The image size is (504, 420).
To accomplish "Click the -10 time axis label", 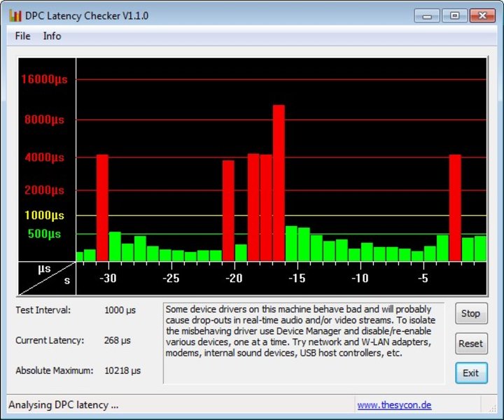I will 360,278.
